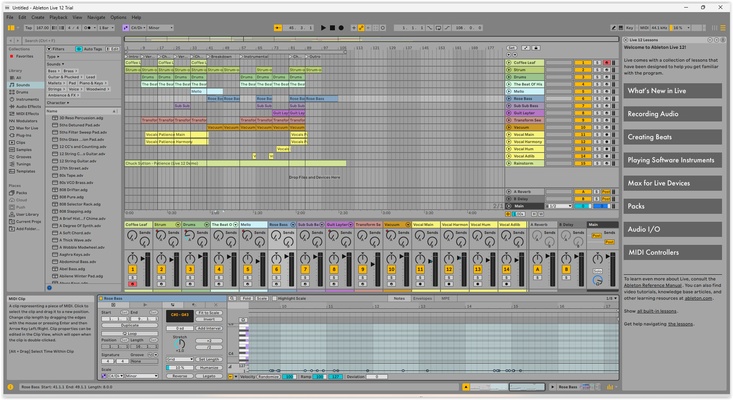733x400 pixels.
Task: Toggle the Scale Mode icon in the control bar
Action: pos(125,28)
